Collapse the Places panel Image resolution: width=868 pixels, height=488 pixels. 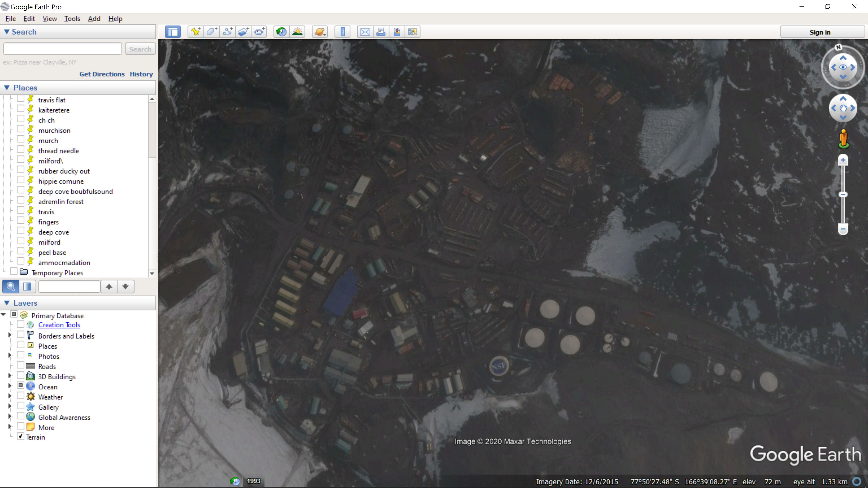6,88
